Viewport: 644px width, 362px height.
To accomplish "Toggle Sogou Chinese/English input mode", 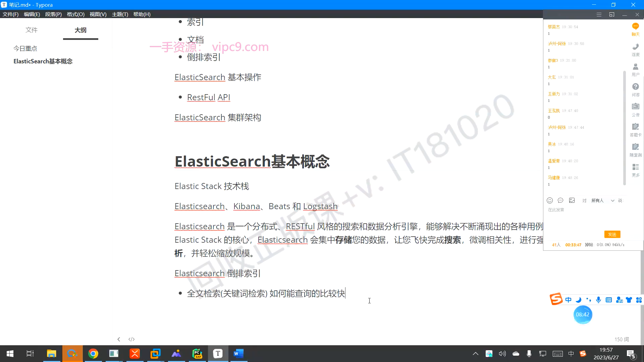I will click(568, 300).
